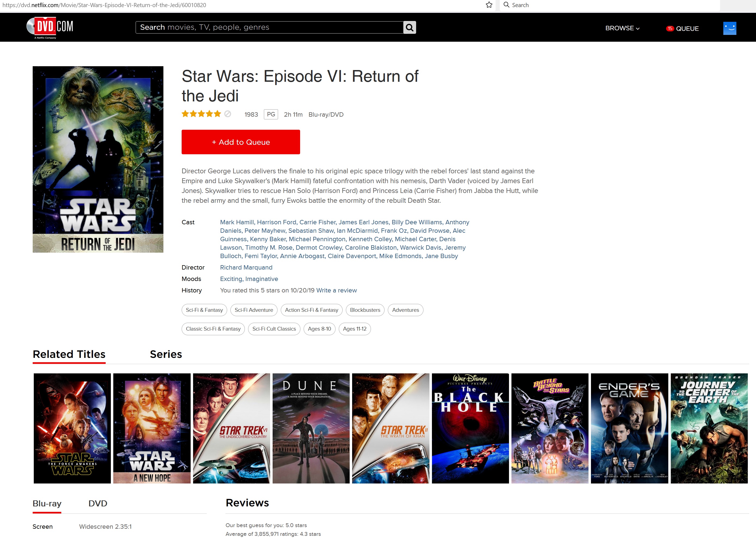Open Star Trek VI Undiscovered Country poster
Viewport: 756px width, 538px height.
231,428
